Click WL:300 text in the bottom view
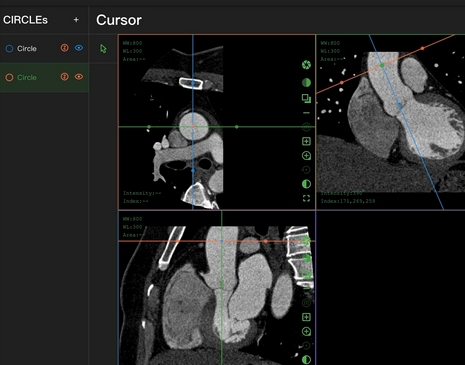 (132, 227)
